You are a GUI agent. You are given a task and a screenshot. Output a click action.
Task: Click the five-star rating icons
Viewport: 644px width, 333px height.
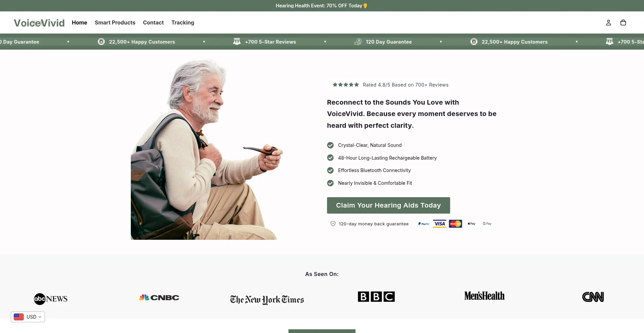[x=346, y=85]
